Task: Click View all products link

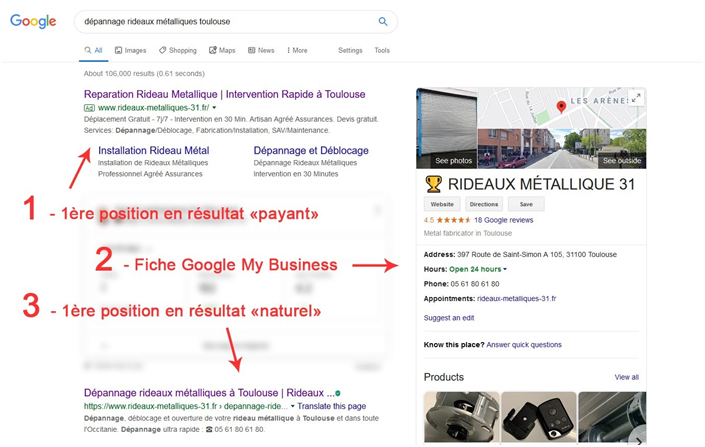Action: 626,377
